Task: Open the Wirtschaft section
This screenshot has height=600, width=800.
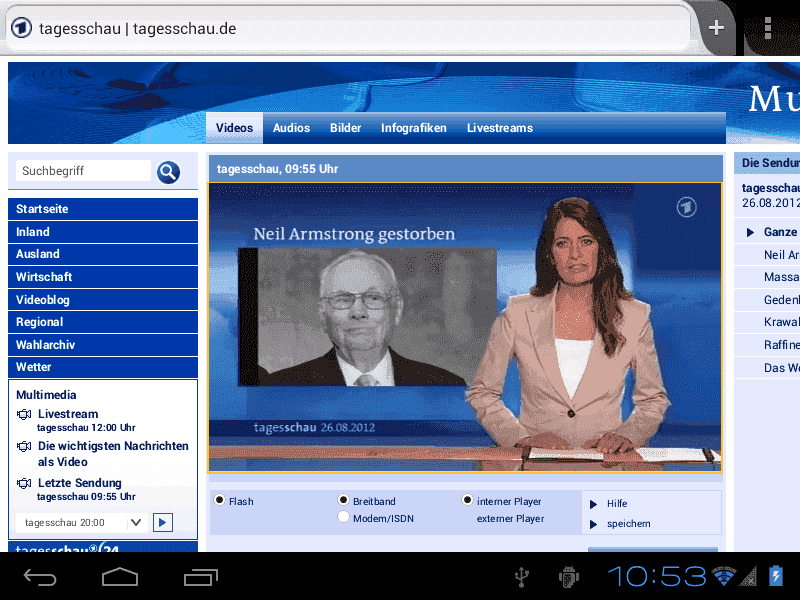Action: pyautogui.click(x=103, y=277)
